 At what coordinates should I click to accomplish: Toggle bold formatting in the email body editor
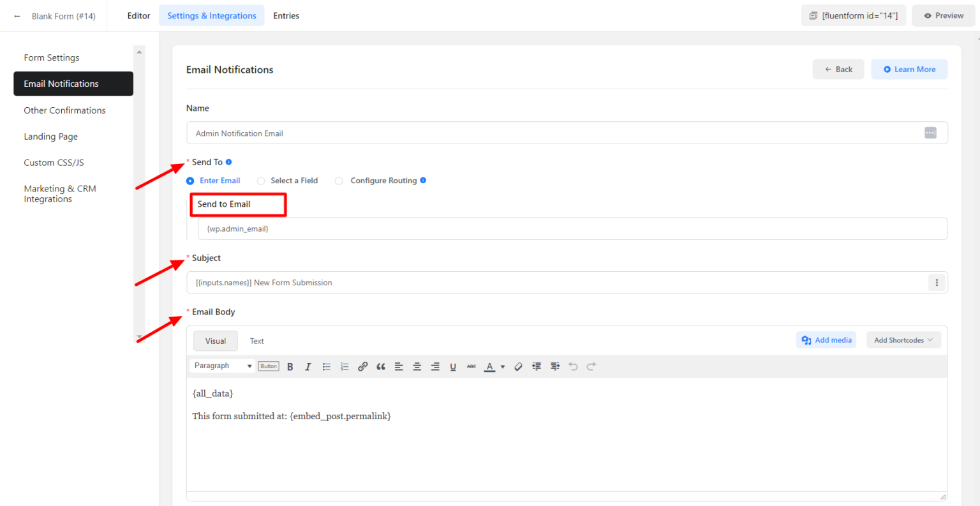coord(290,366)
